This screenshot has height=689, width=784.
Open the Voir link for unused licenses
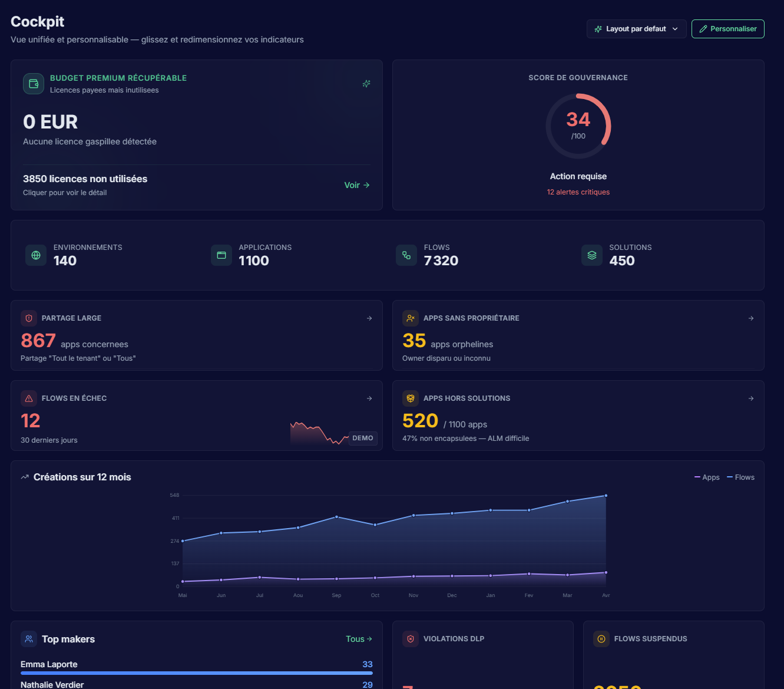356,184
